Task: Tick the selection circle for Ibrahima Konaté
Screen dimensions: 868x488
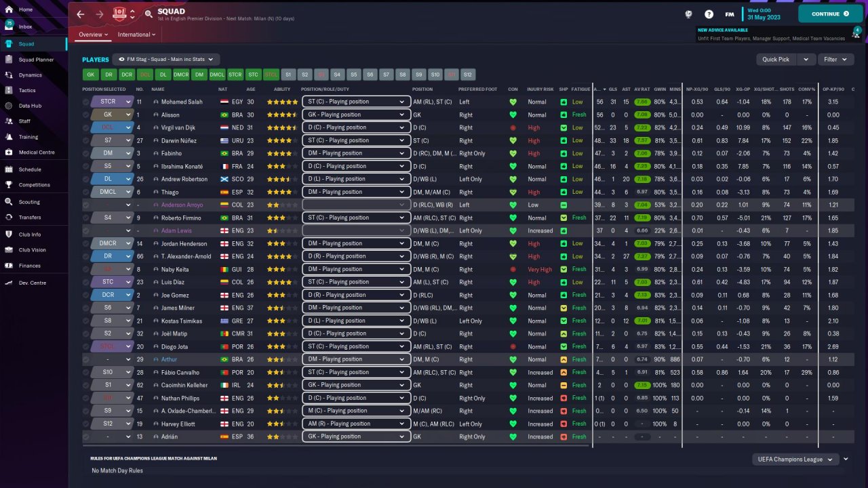Action: 86,166
